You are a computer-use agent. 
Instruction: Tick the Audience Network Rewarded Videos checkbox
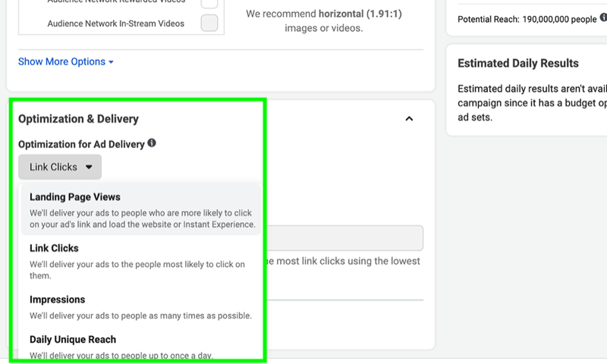tap(209, 3)
